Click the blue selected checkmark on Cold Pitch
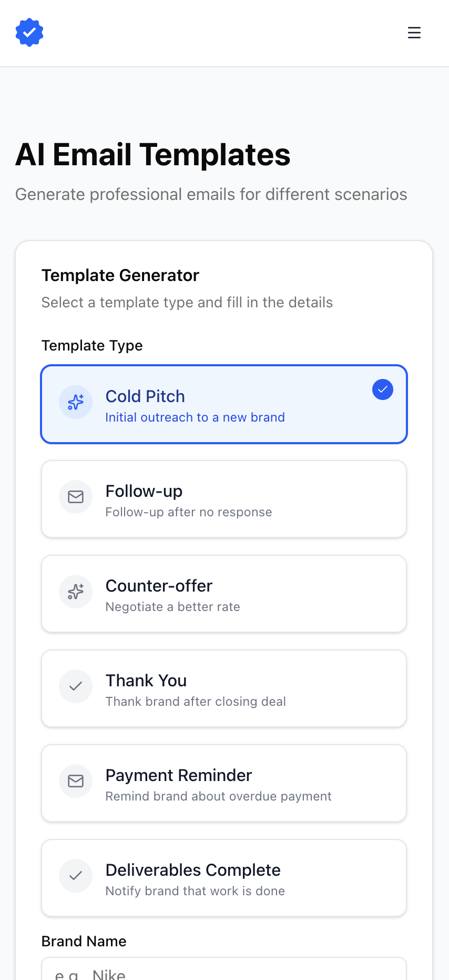Image resolution: width=449 pixels, height=980 pixels. pyautogui.click(x=383, y=389)
